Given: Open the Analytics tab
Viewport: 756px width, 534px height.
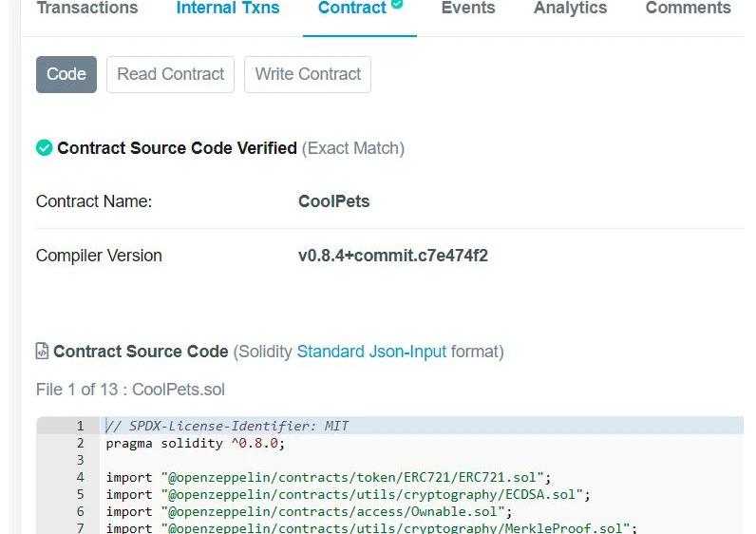Looking at the screenshot, I should coord(570,9).
